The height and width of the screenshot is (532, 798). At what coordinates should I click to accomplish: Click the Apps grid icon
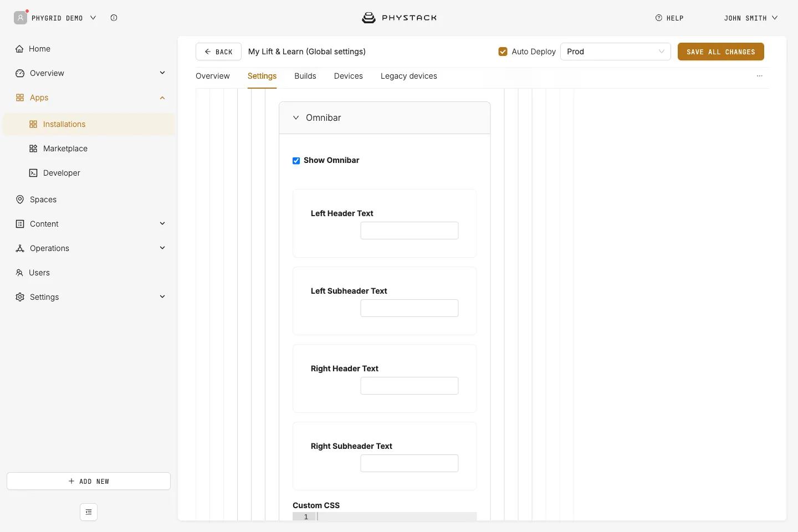20,98
